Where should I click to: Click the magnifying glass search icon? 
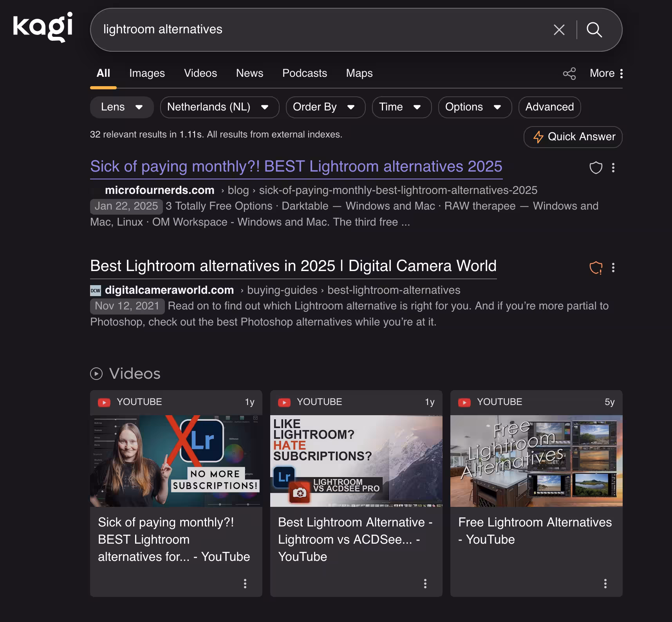tap(594, 30)
